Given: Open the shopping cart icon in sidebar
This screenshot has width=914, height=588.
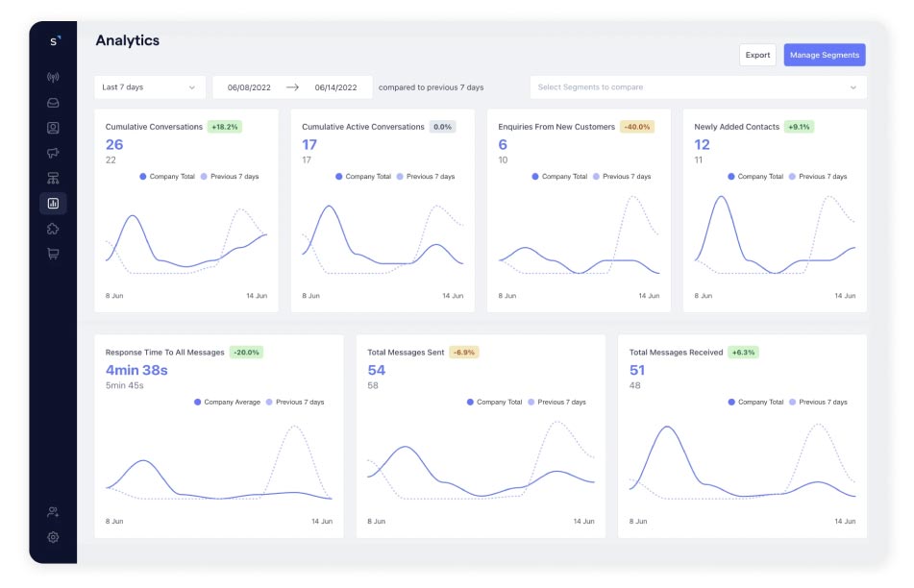Looking at the screenshot, I should pos(53,254).
